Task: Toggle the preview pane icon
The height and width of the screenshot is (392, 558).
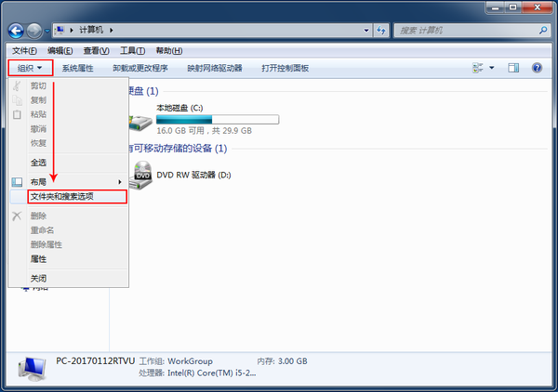Action: 513,68
